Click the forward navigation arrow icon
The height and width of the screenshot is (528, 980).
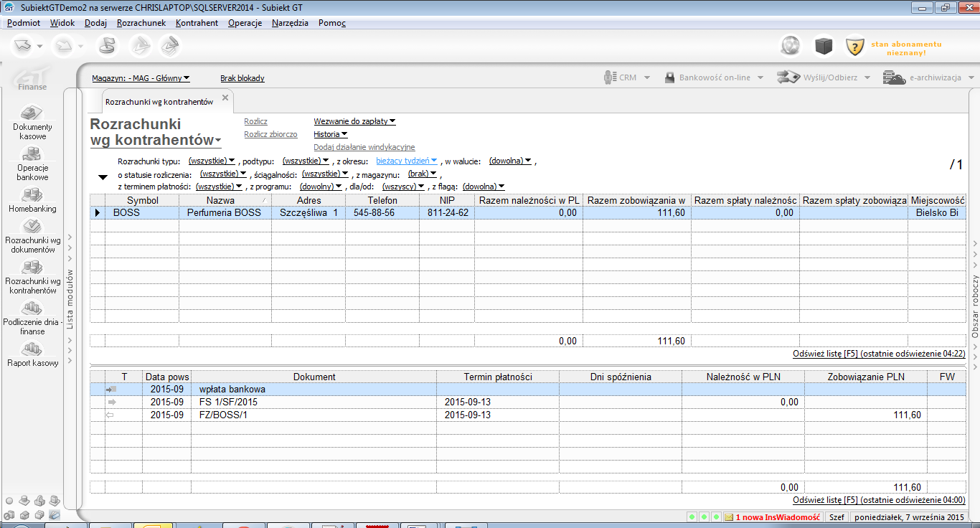point(65,46)
